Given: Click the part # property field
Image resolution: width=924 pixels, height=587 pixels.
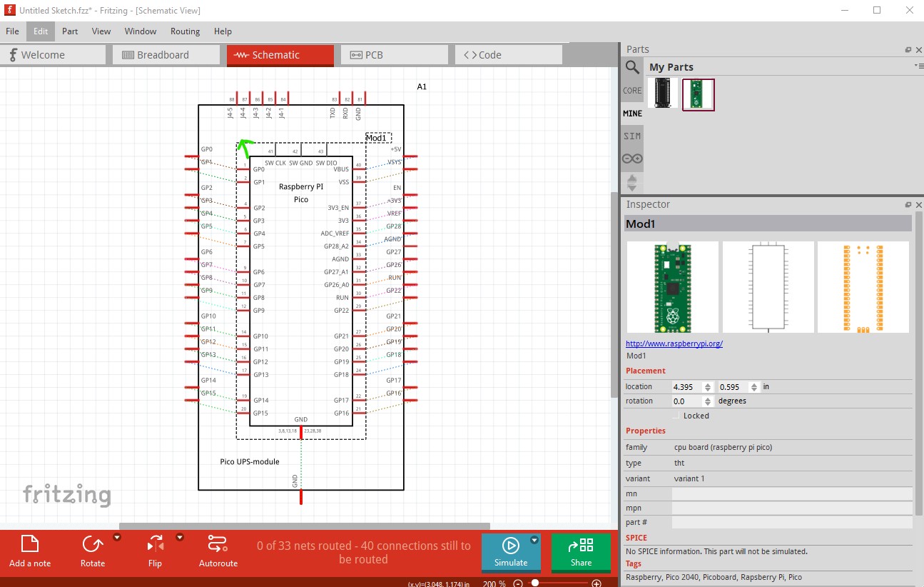Looking at the screenshot, I should [x=792, y=522].
